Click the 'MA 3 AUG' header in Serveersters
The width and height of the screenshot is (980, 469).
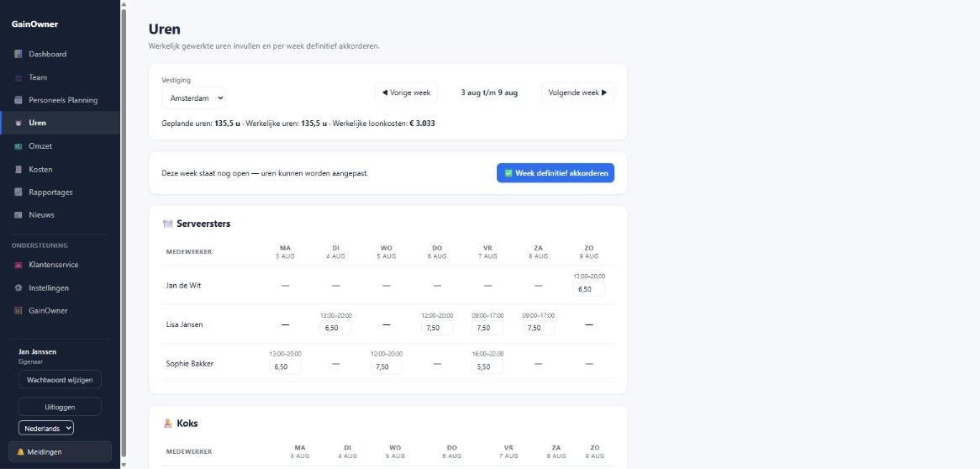(285, 252)
